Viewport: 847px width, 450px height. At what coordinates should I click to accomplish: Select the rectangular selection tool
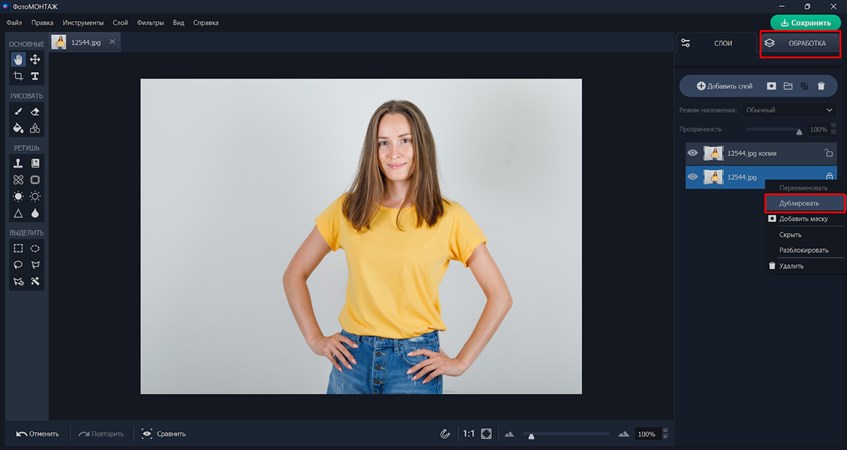coord(18,248)
